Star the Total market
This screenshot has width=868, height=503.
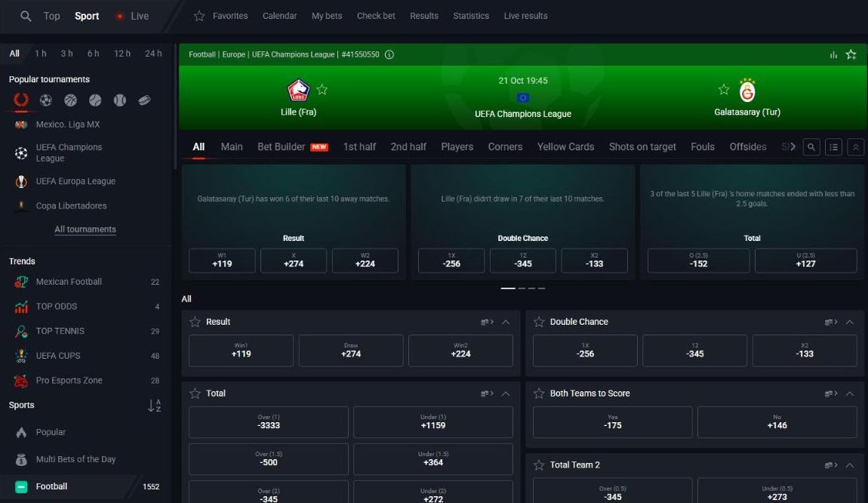(x=195, y=393)
